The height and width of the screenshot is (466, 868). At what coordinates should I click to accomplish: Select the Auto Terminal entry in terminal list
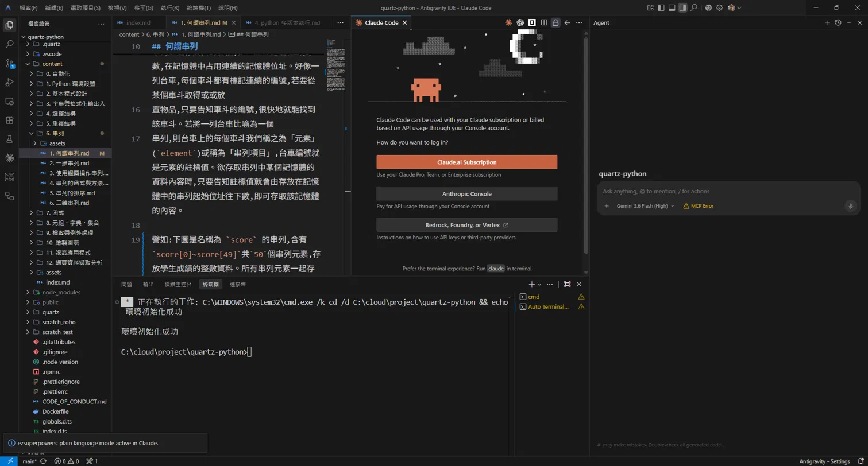(551, 307)
